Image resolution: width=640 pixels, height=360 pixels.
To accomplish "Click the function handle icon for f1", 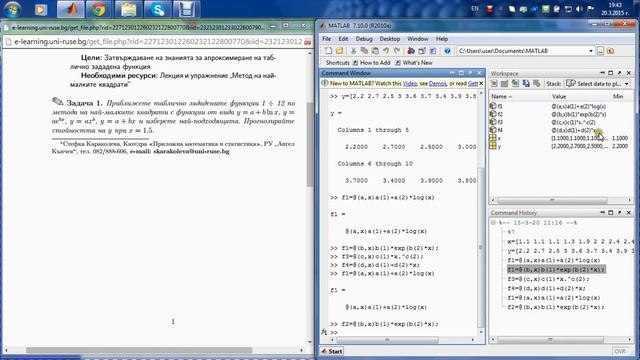I will (x=493, y=106).
